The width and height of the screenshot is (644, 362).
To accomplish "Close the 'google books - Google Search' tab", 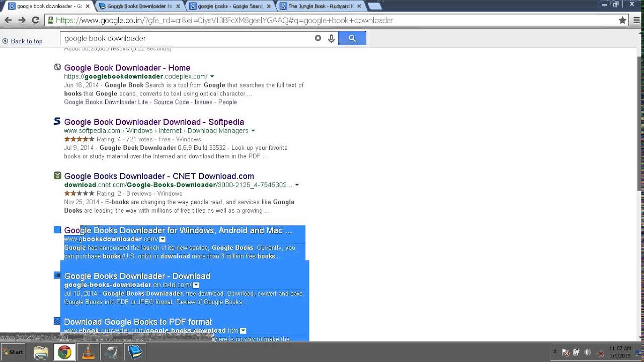I will 268,7.
